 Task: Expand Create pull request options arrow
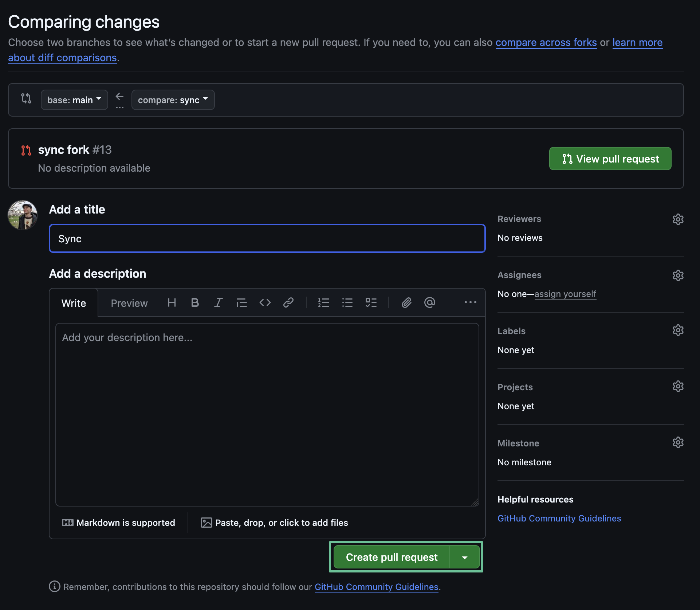point(465,557)
